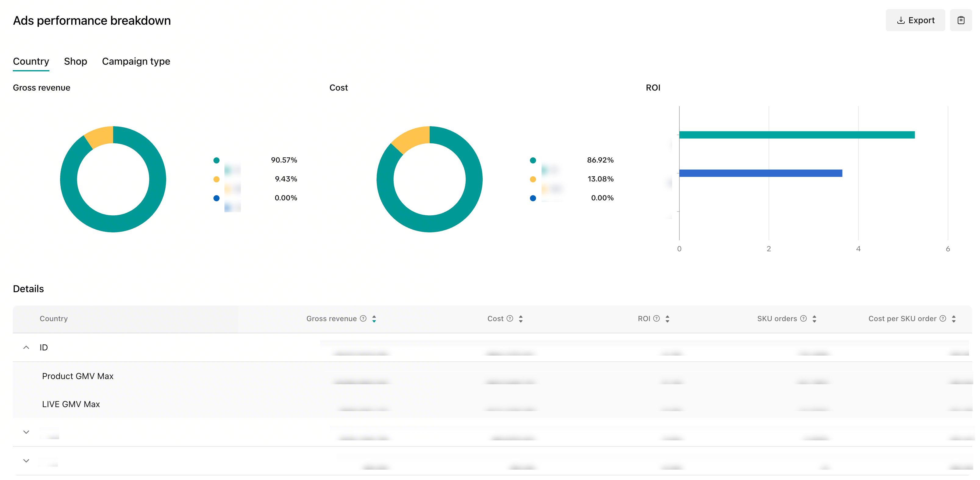Sort table by Gross revenue arrows
This screenshot has width=980, height=480.
coord(374,319)
